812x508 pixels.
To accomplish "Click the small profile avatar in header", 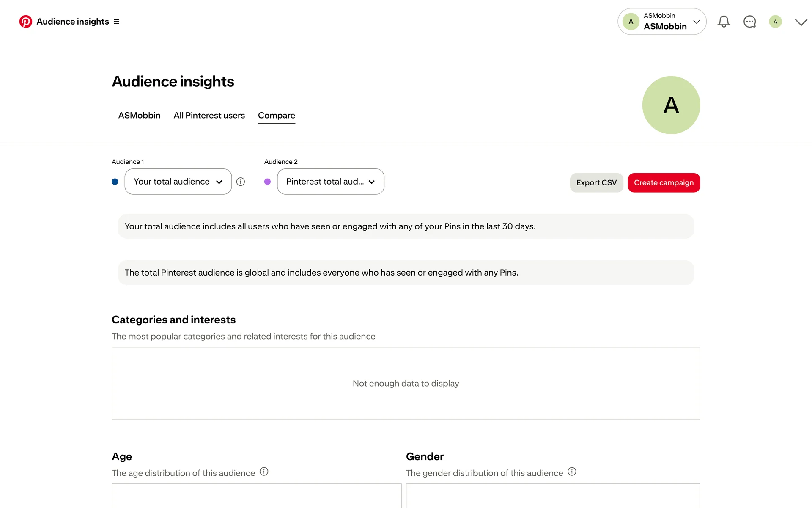I will point(775,22).
